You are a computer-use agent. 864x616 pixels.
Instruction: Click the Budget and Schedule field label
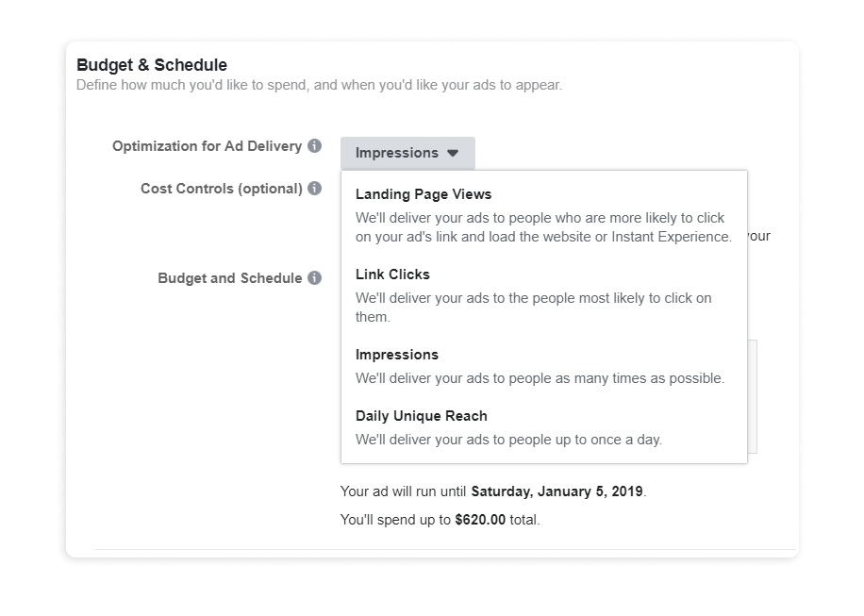[230, 278]
